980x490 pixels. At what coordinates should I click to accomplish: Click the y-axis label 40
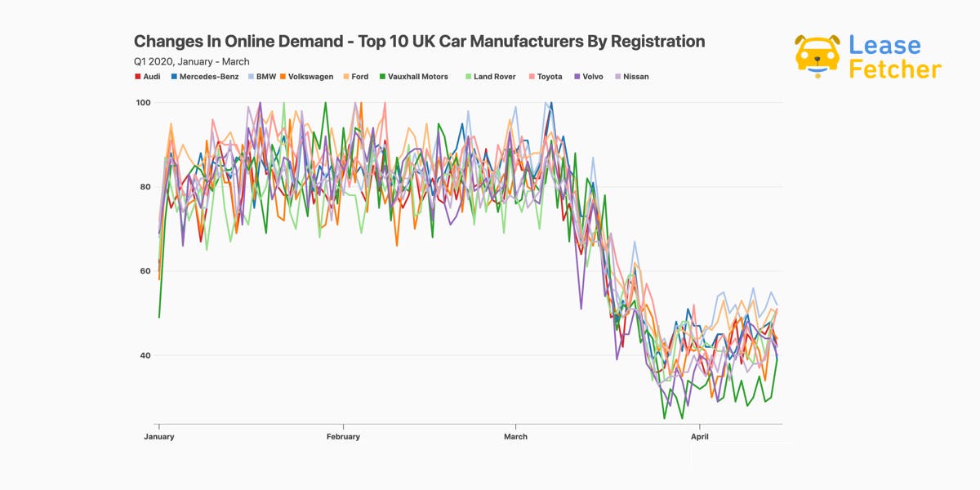[145, 355]
